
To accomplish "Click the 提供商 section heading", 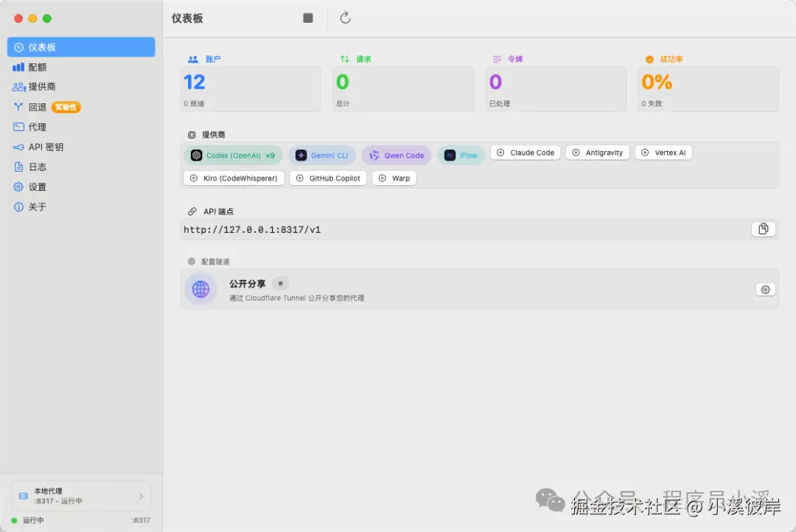I will coord(213,135).
